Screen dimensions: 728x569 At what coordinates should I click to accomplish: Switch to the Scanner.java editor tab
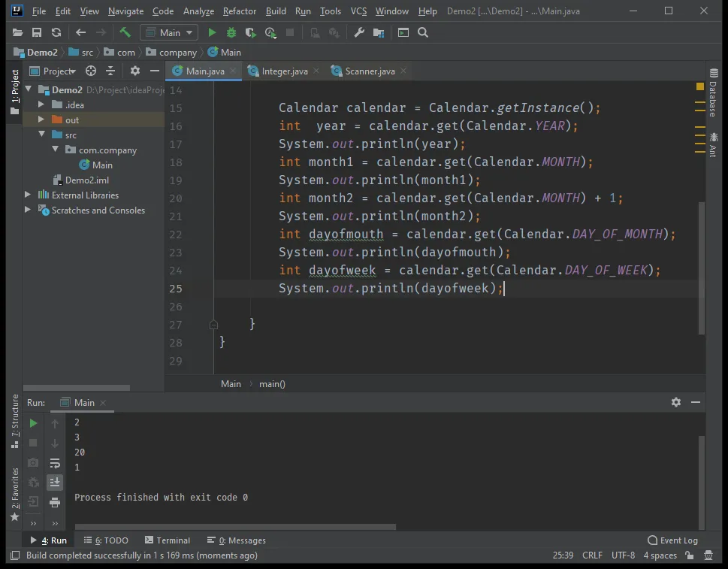point(369,71)
